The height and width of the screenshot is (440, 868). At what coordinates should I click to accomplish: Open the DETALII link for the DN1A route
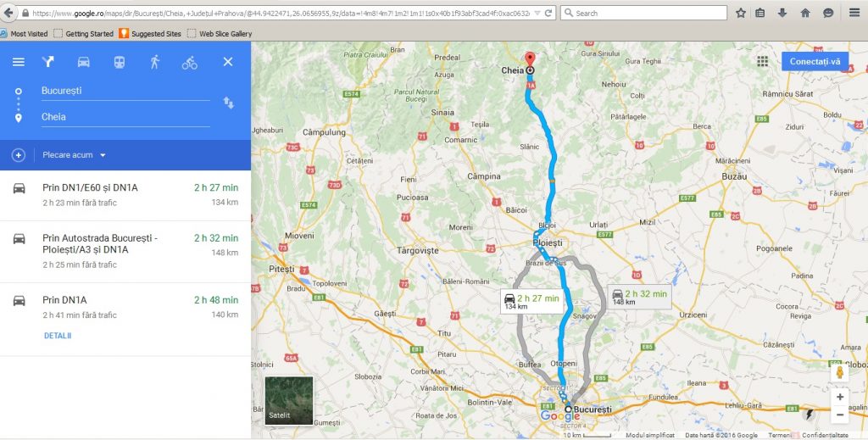pyautogui.click(x=58, y=336)
